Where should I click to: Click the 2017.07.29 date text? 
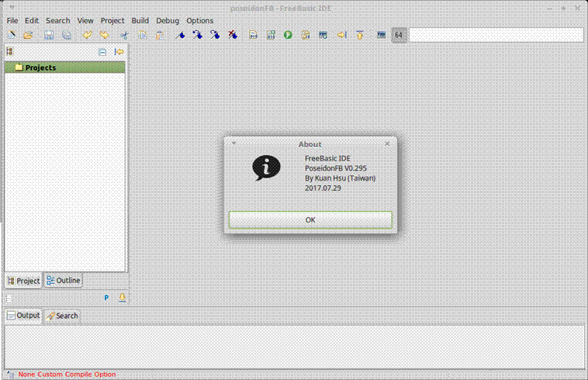(323, 188)
